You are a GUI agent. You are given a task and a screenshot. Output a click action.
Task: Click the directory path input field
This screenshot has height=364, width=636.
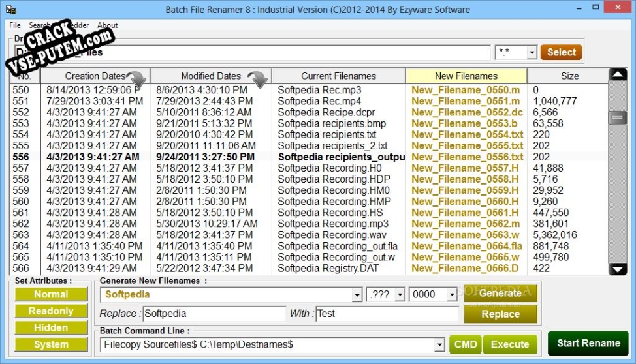[x=252, y=52]
